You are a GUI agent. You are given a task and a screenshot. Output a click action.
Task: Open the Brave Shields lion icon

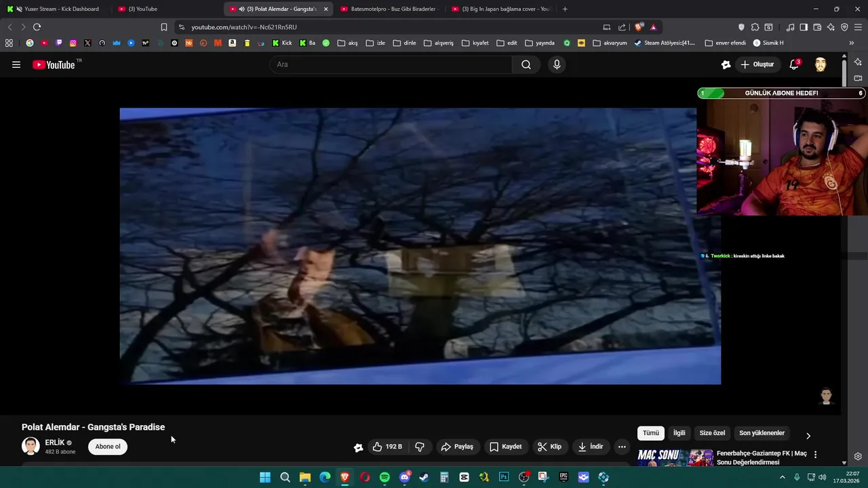tap(639, 27)
